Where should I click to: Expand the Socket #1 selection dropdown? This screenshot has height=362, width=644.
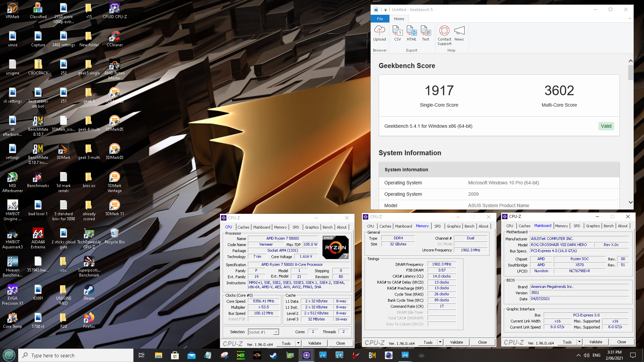click(276, 332)
